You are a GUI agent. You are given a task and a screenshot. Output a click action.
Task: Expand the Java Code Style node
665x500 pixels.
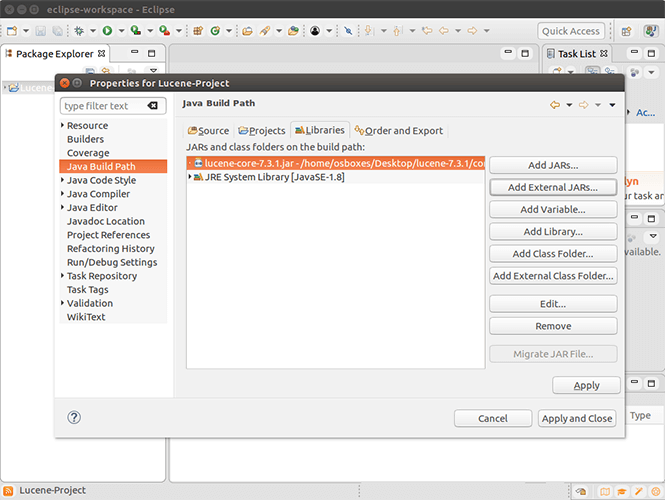63,181
